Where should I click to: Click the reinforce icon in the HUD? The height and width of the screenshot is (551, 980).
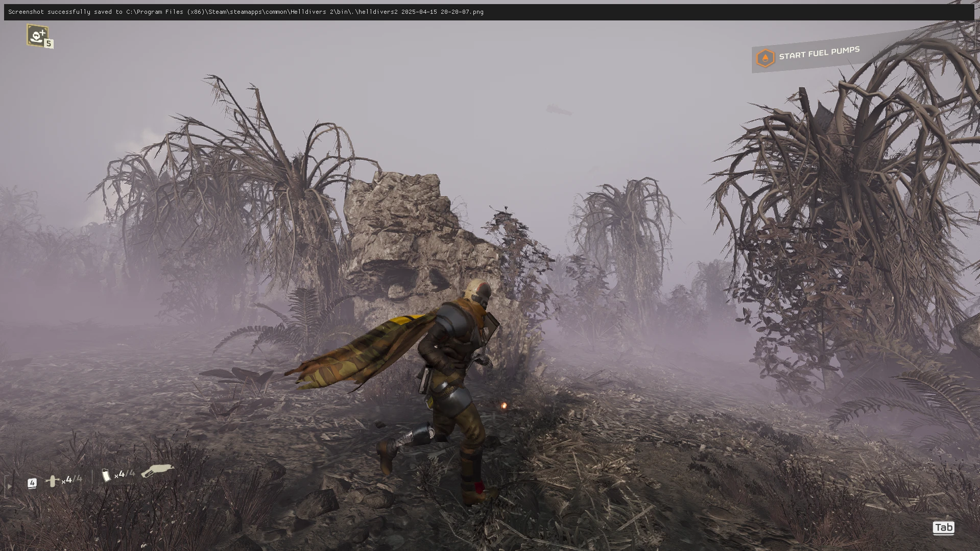pos(37,36)
